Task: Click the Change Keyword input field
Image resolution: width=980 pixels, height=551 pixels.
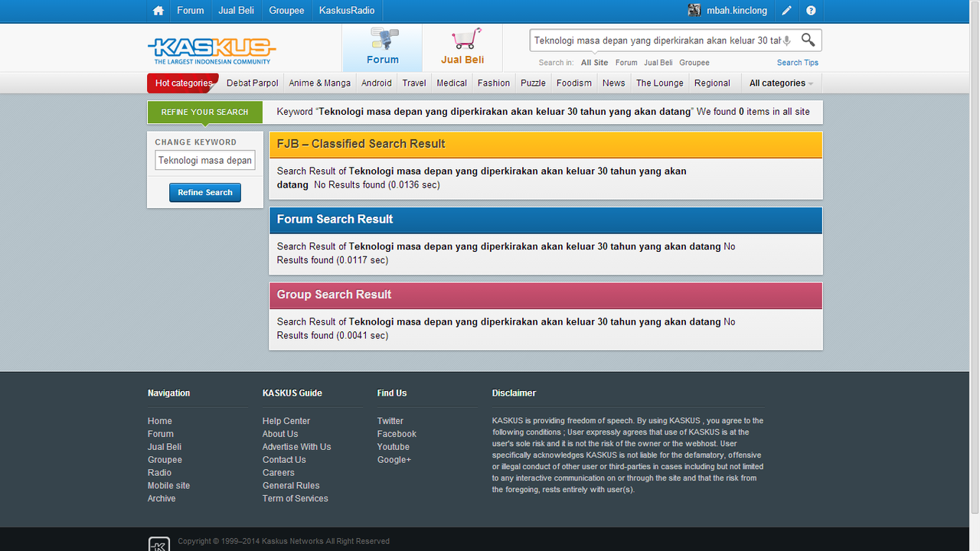Action: coord(205,161)
